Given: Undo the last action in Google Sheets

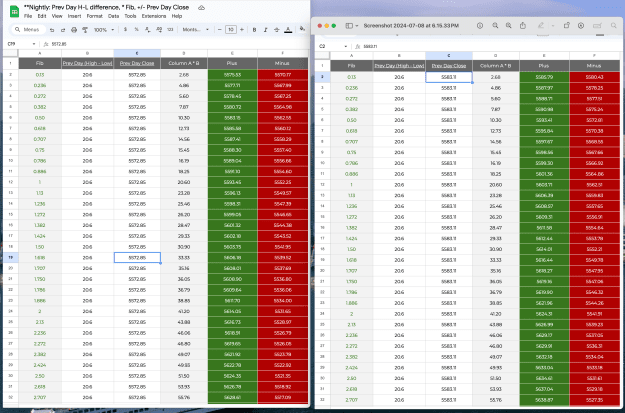Looking at the screenshot, I should pos(52,30).
